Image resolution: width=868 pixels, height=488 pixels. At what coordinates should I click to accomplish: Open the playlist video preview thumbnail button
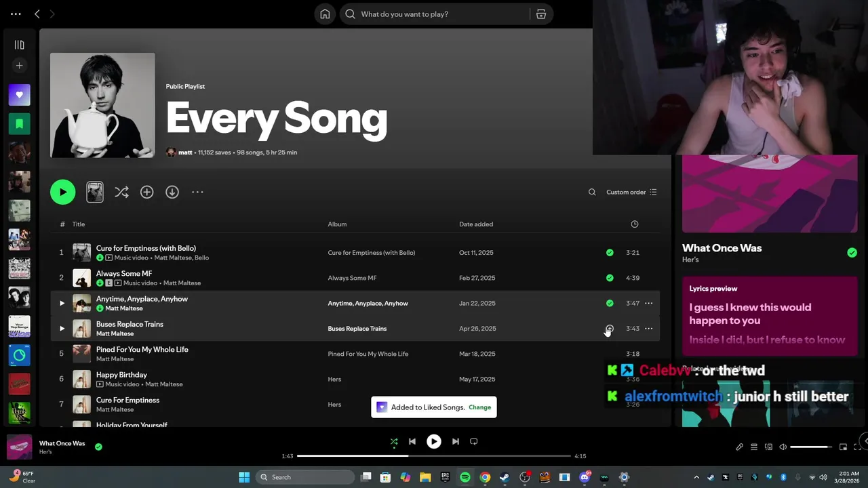click(95, 192)
